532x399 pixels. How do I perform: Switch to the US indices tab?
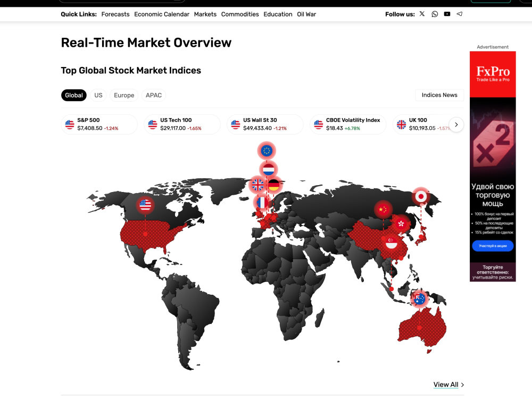[98, 95]
